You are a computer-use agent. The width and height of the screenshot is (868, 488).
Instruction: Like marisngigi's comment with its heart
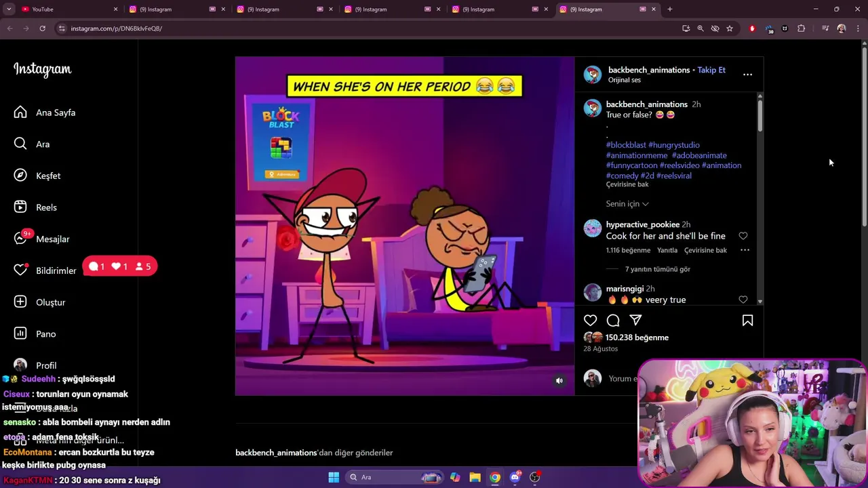click(743, 300)
